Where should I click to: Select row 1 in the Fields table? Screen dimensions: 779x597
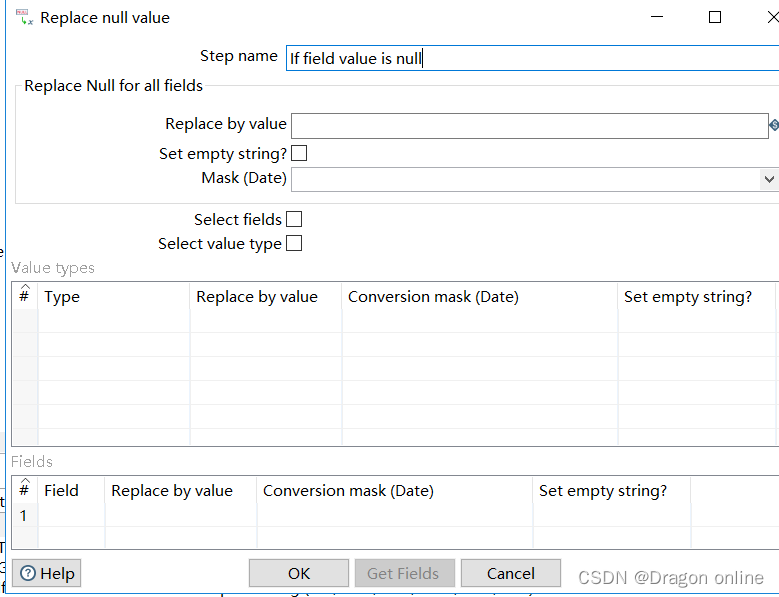pos(23,516)
